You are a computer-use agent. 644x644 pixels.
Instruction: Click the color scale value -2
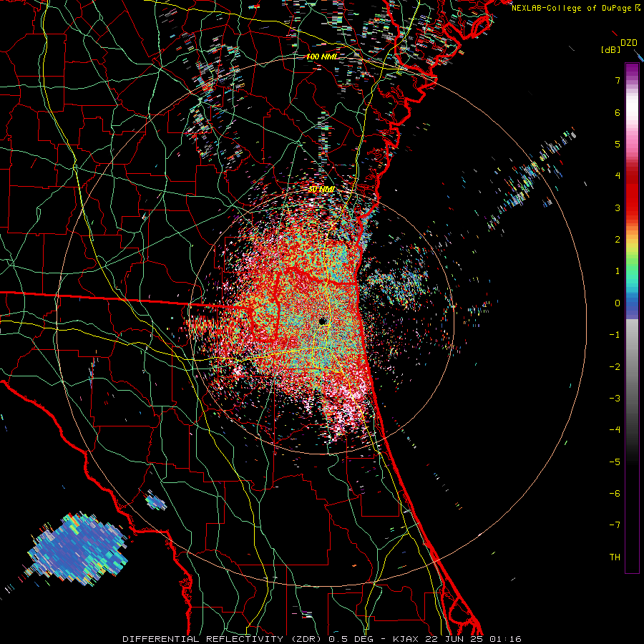pos(615,367)
